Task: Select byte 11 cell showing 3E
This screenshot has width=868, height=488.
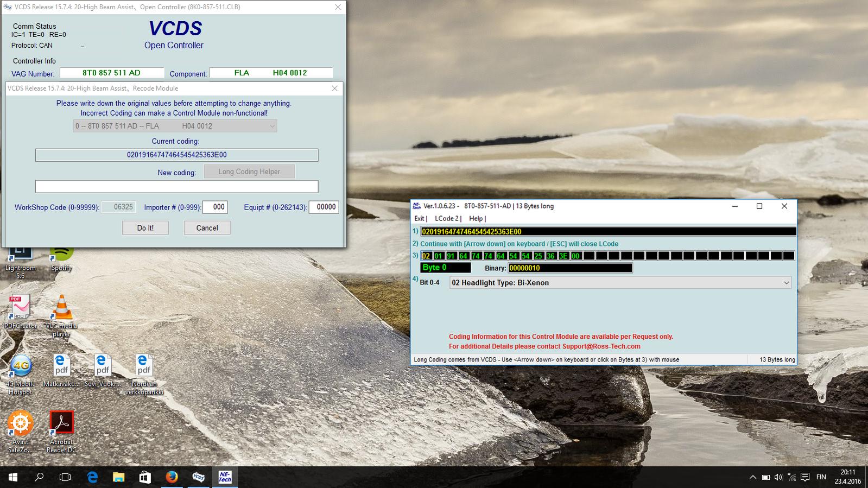Action: 563,256
